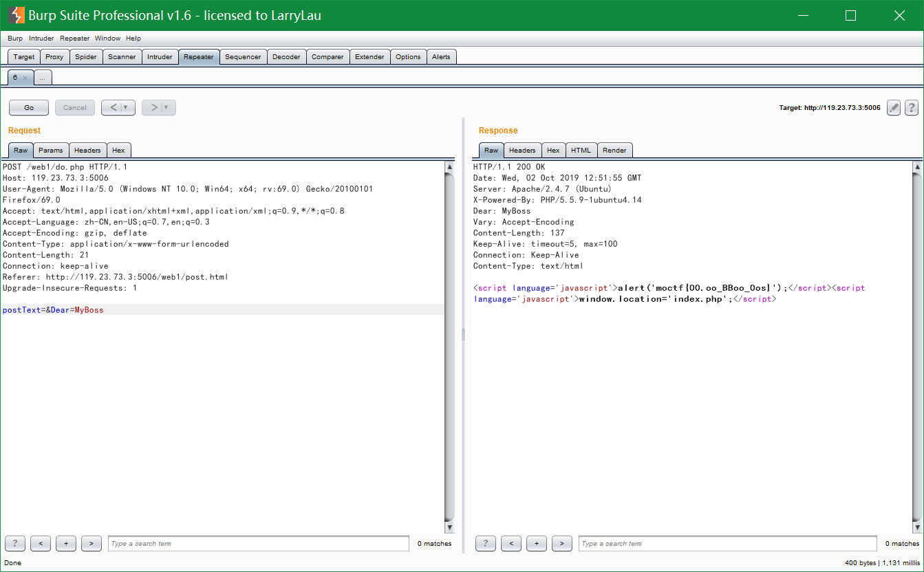Close repeater tab 6 with its x
The width and height of the screenshot is (924, 572).
pos(25,78)
